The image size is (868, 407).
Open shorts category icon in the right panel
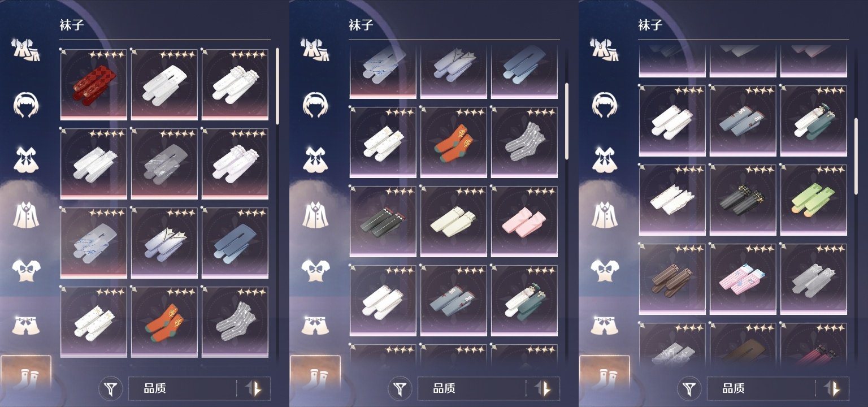[605, 325]
